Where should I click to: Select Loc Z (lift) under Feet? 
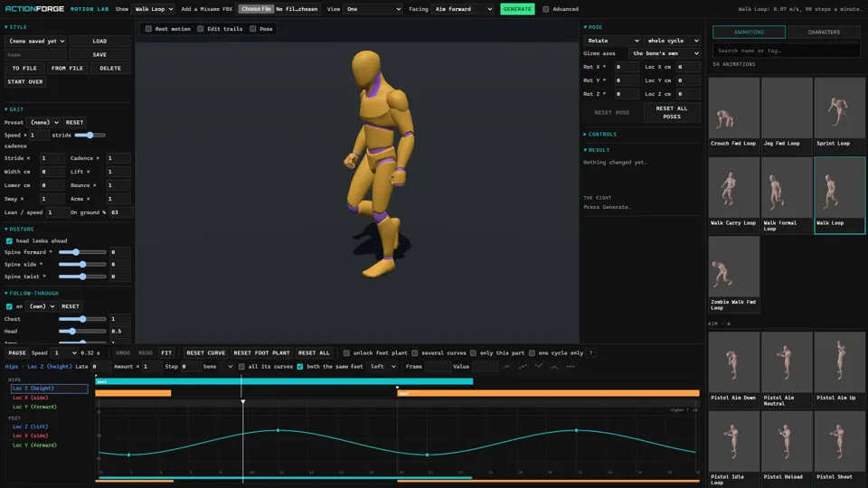31,427
